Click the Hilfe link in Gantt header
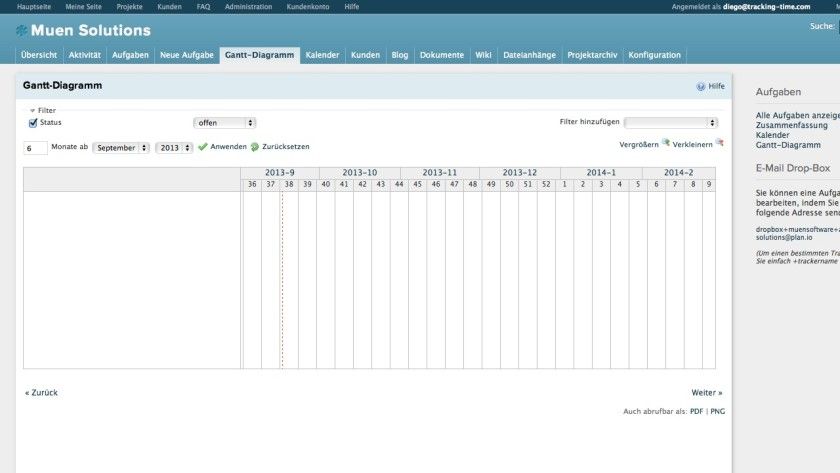The width and height of the screenshot is (840, 473). tap(716, 86)
